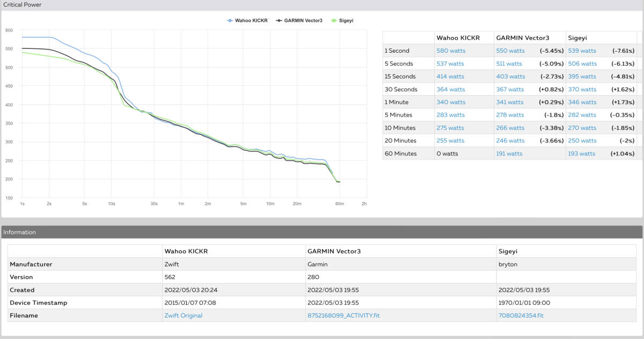Open Sigeyi 395 watts link
644x339 pixels.
[582, 76]
